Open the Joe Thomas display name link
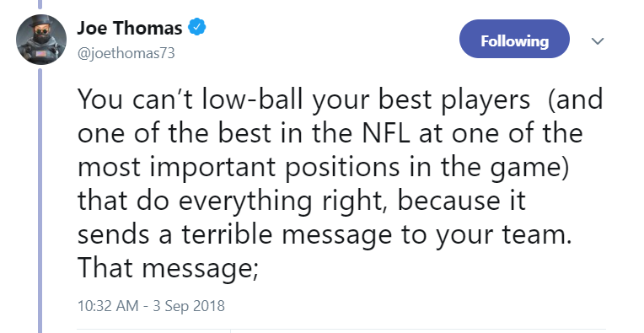The image size is (644, 333). pos(129,28)
